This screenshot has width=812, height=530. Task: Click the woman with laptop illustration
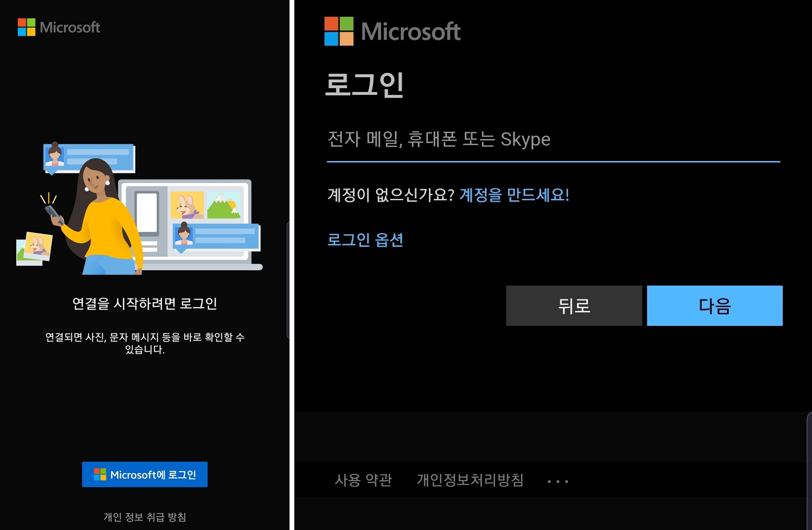point(139,209)
